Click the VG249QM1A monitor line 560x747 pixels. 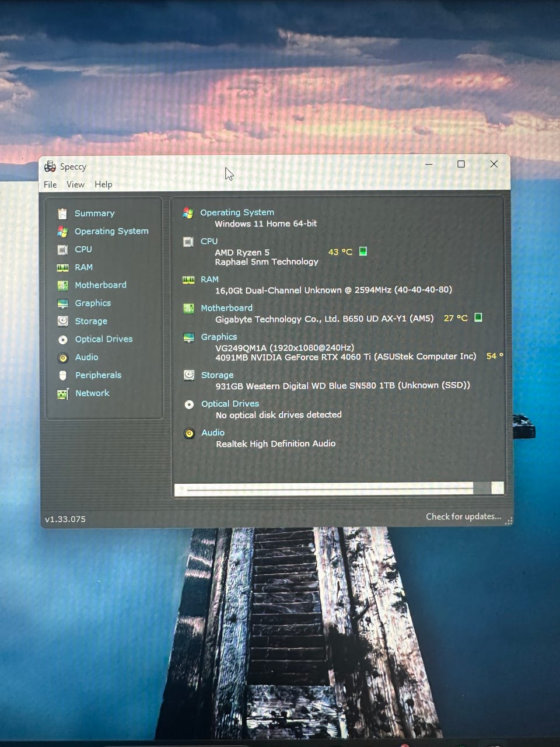[x=285, y=348]
